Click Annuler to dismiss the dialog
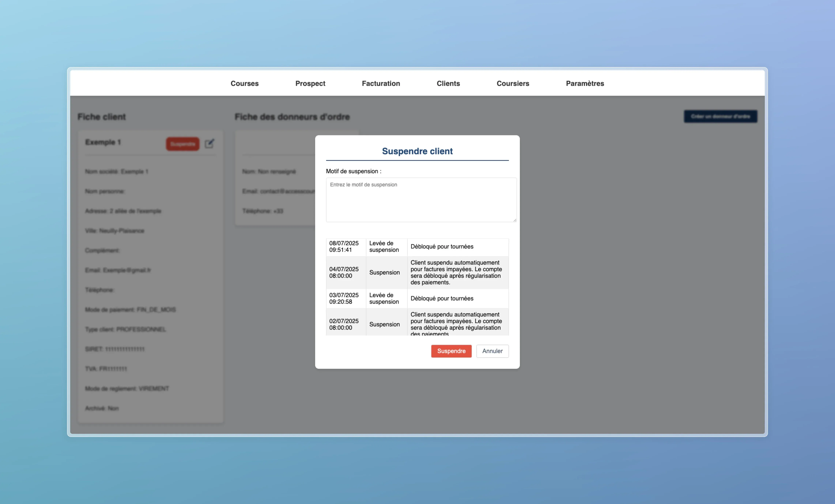 click(x=492, y=351)
